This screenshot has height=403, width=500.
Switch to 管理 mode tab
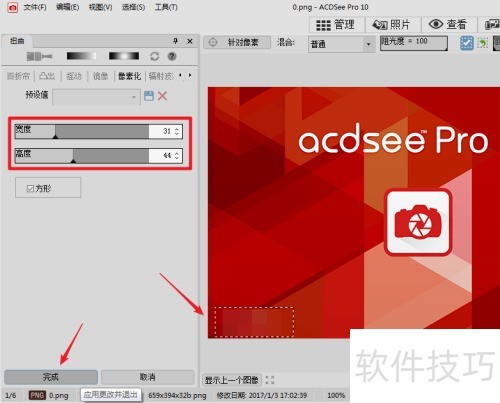[x=336, y=25]
